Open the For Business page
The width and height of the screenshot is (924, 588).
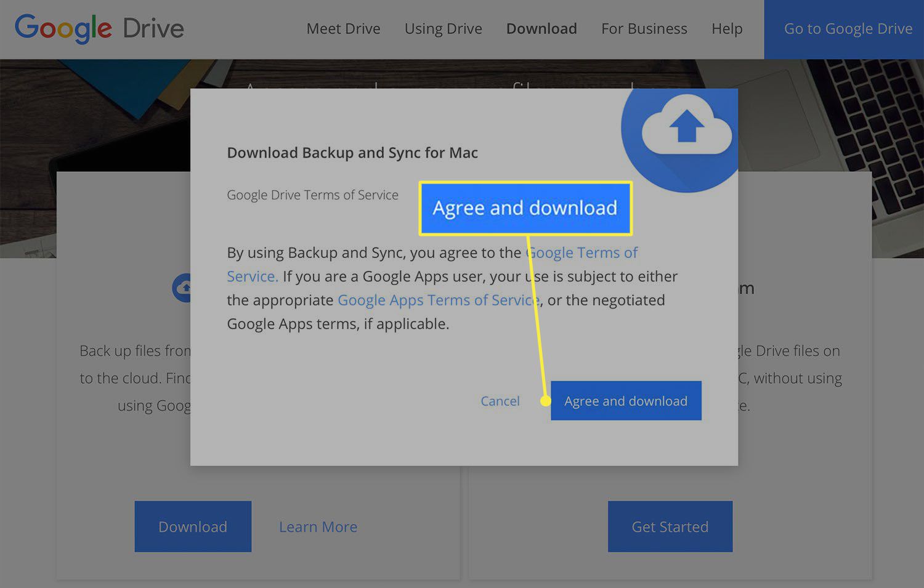pyautogui.click(x=644, y=29)
